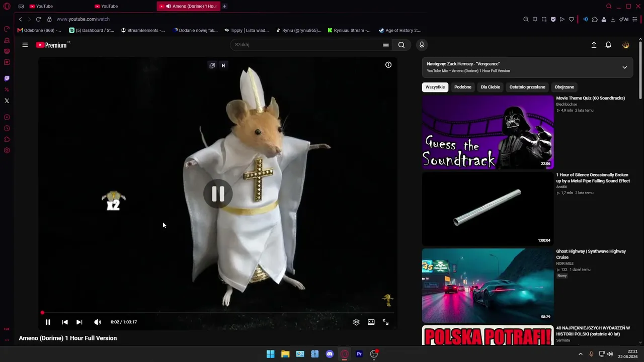This screenshot has width=644, height=362.
Task: Search with the magnifier button
Action: [401, 45]
